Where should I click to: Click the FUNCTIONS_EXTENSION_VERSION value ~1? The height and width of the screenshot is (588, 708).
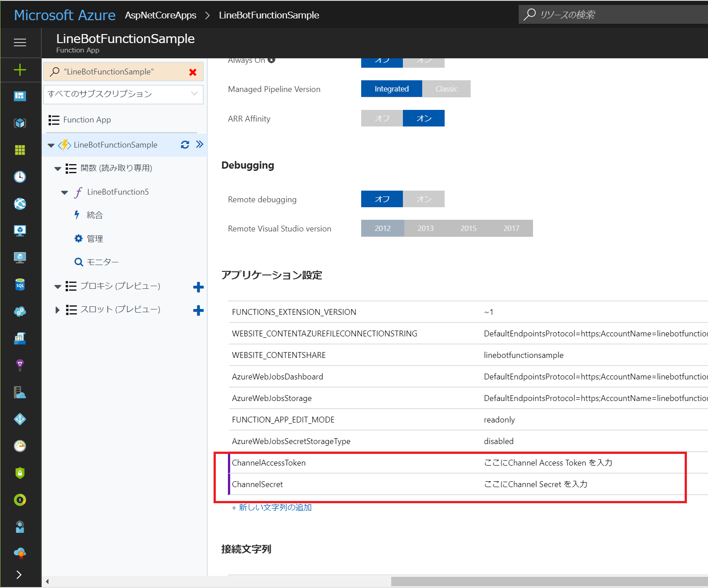pyautogui.click(x=489, y=312)
